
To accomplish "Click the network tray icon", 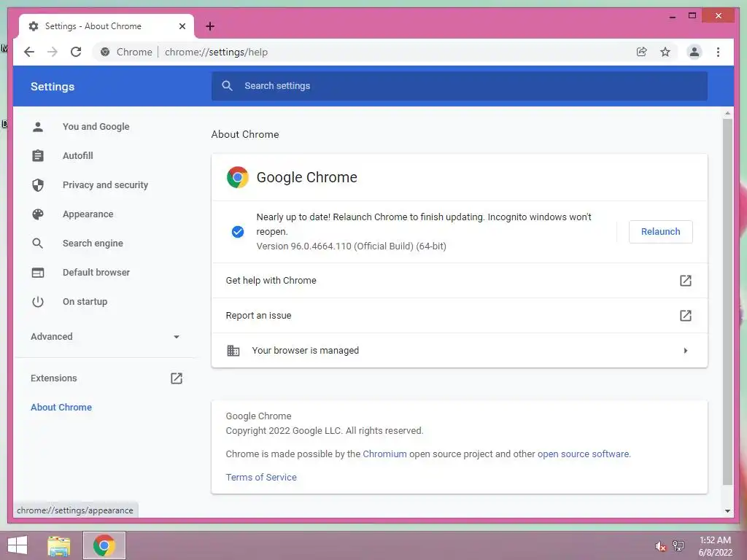I will click(x=678, y=546).
